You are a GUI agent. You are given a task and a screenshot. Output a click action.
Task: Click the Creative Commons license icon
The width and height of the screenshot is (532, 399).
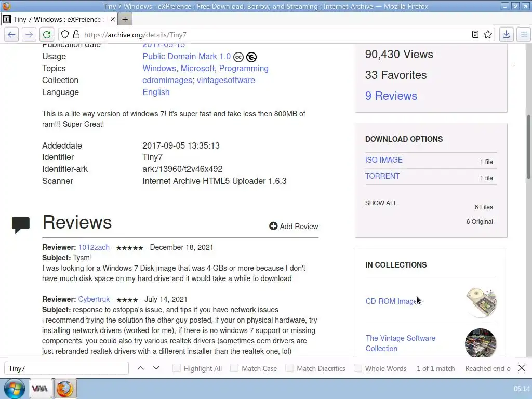(x=238, y=57)
